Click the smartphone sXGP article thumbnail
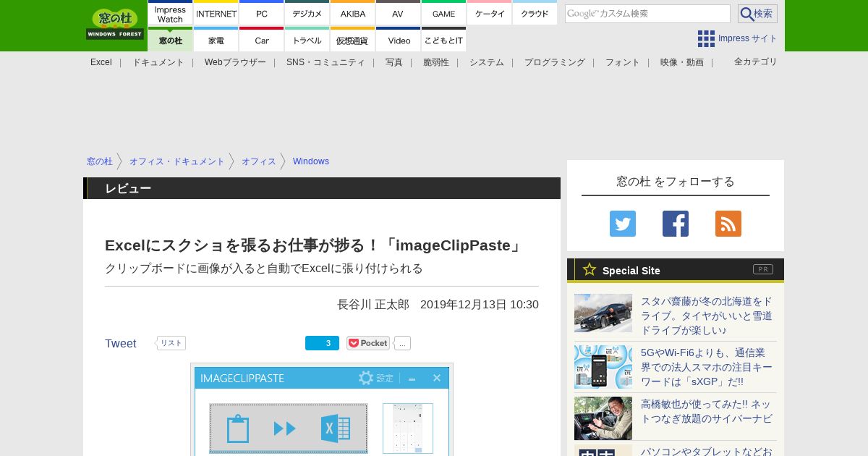868x456 pixels. [x=603, y=367]
